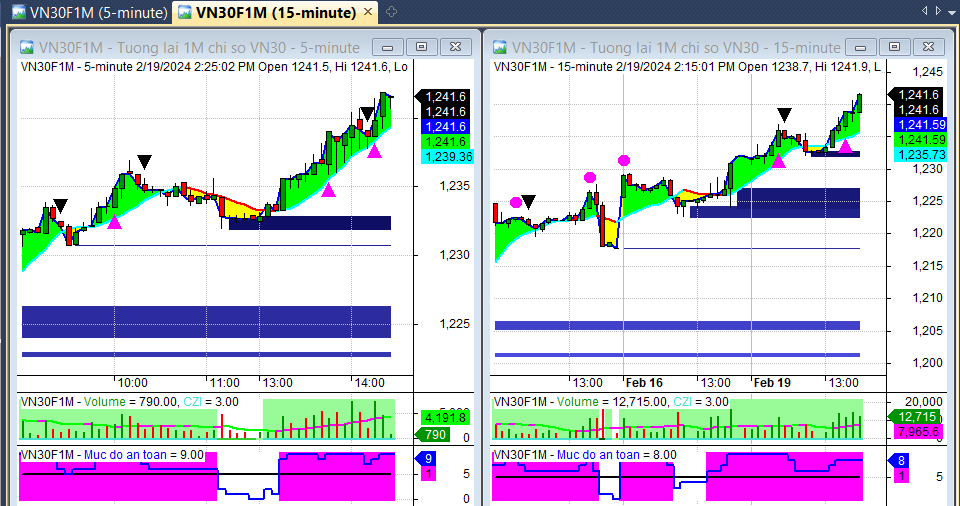The height and width of the screenshot is (506, 960).
Task: Click 'Volume = 12,715.00' pane title
Action: [x=613, y=402]
